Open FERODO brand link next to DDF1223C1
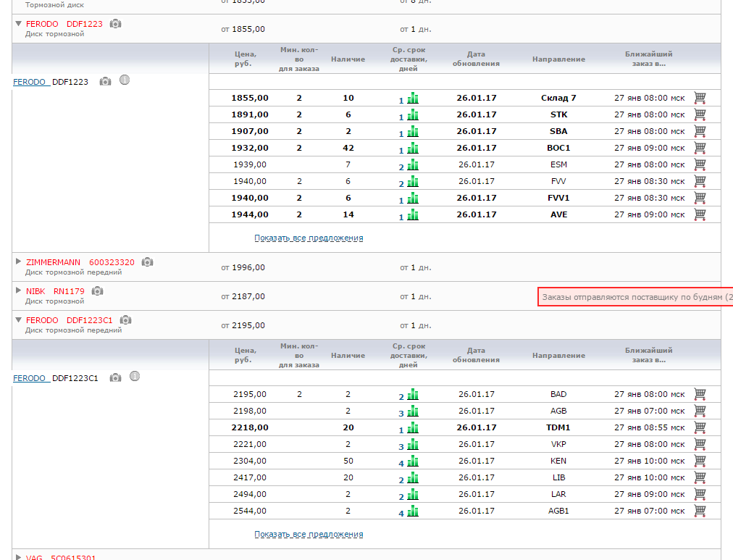 click(x=31, y=378)
